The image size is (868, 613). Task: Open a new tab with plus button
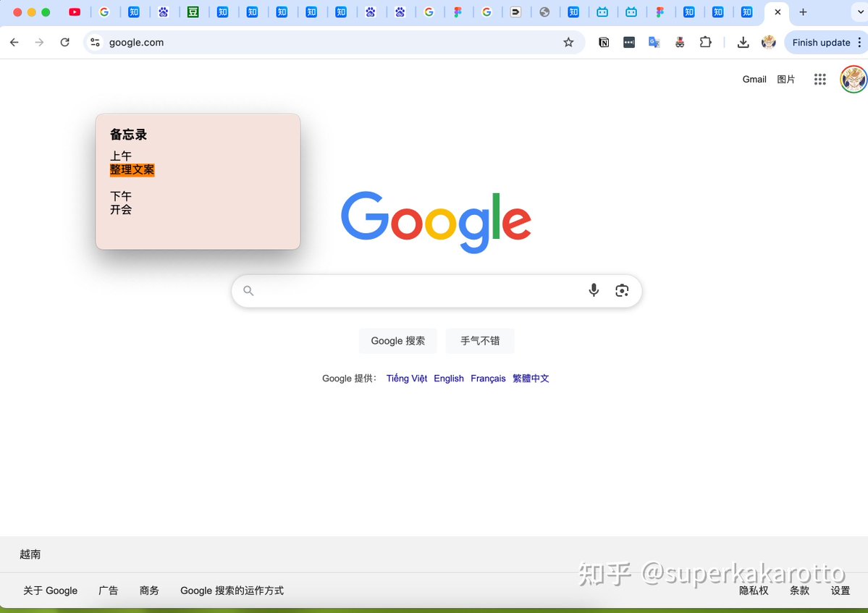804,12
